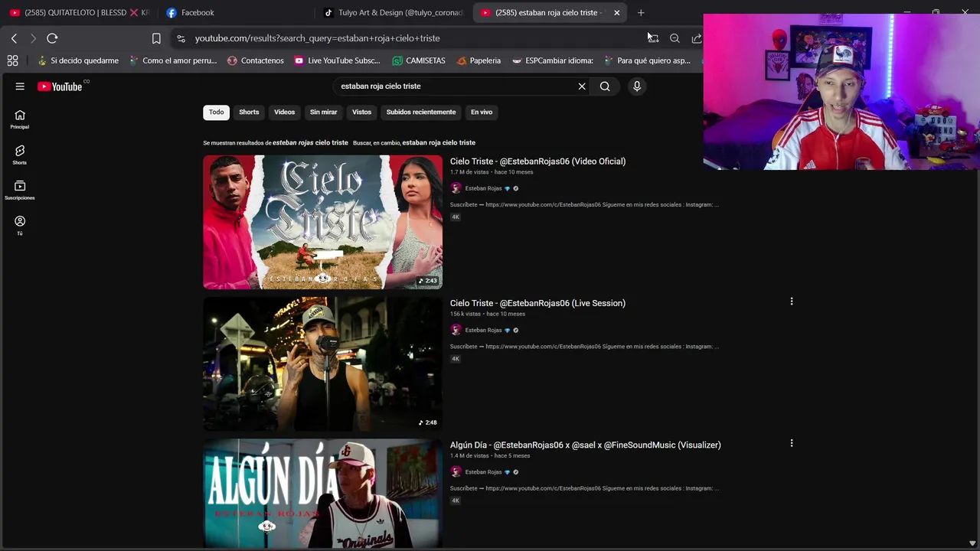Image resolution: width=980 pixels, height=551 pixels.
Task: Click '1.4 M de vistas' text
Action: click(x=469, y=456)
